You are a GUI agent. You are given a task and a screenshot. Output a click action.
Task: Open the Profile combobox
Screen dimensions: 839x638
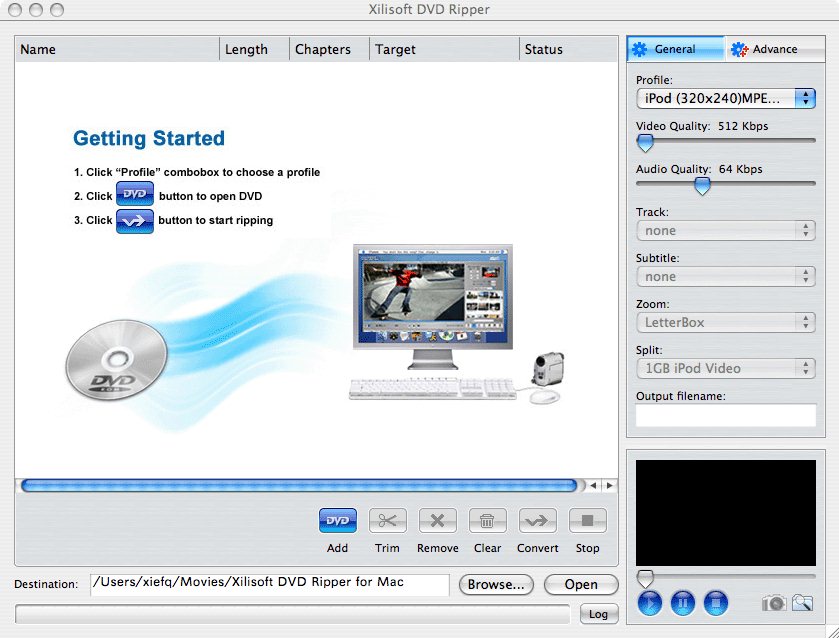726,98
